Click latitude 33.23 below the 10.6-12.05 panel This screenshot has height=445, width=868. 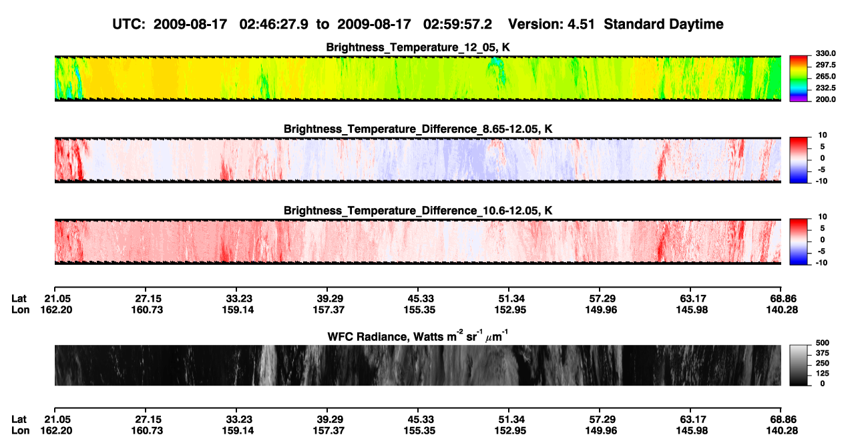(237, 298)
